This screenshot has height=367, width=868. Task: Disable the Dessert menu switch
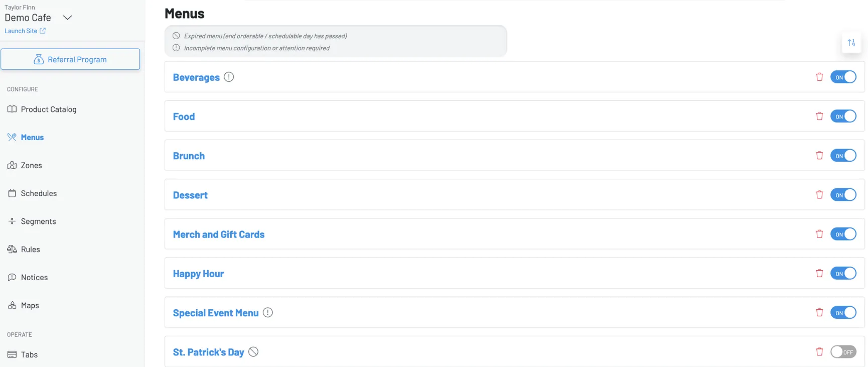coord(843,195)
